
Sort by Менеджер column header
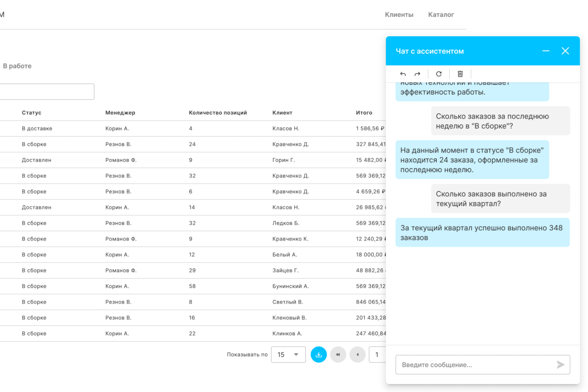pos(120,113)
